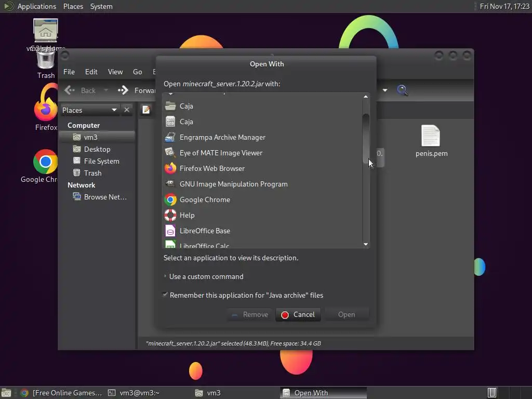
Task: Open the Applications menu in top panel
Action: coord(37,6)
